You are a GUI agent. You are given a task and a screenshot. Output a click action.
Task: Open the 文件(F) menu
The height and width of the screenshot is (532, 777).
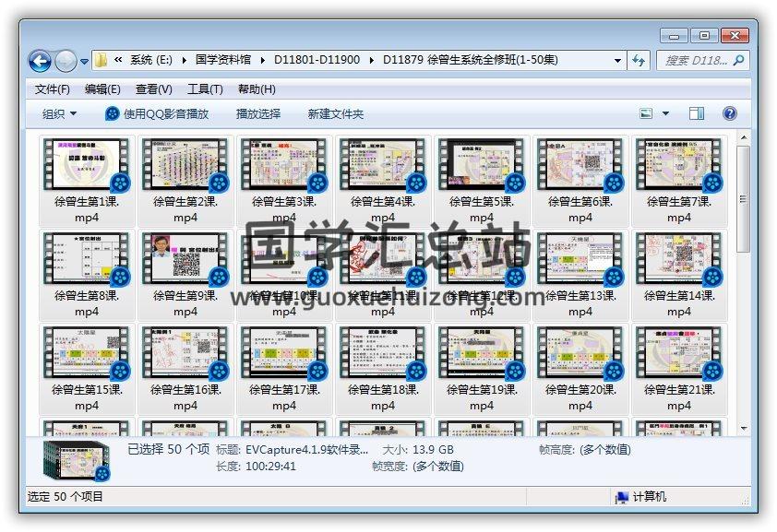(x=52, y=89)
